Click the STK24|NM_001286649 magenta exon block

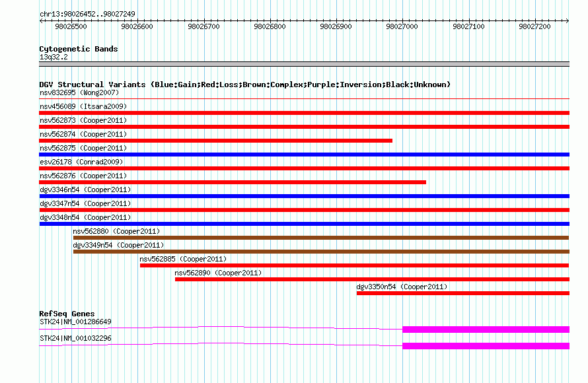pos(486,330)
